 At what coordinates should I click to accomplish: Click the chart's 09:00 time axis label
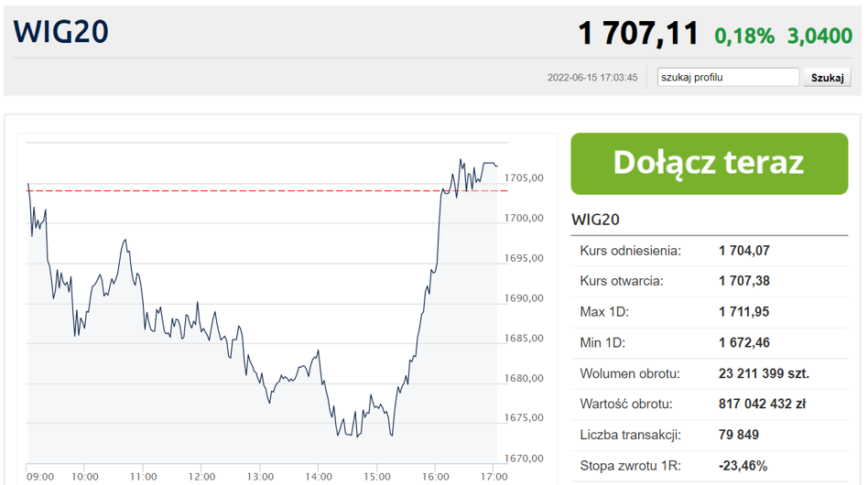pyautogui.click(x=40, y=477)
